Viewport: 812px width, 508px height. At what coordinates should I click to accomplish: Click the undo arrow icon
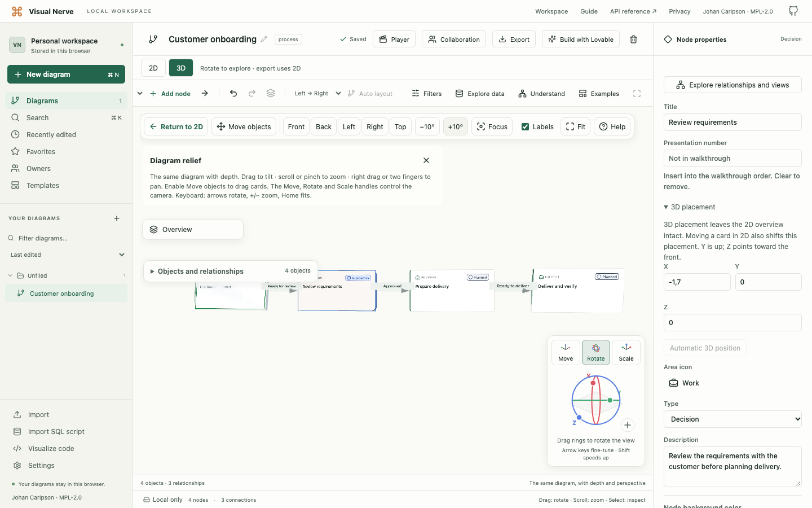click(x=233, y=94)
